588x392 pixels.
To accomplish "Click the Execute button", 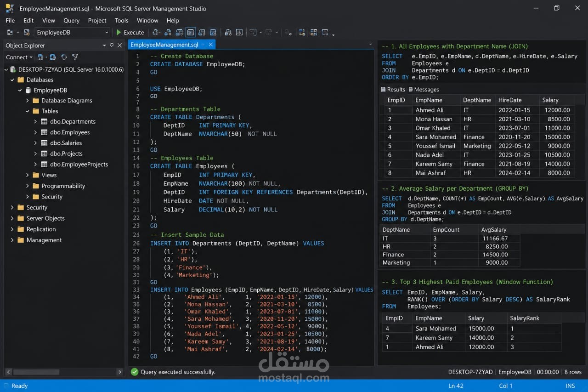I will tap(130, 33).
